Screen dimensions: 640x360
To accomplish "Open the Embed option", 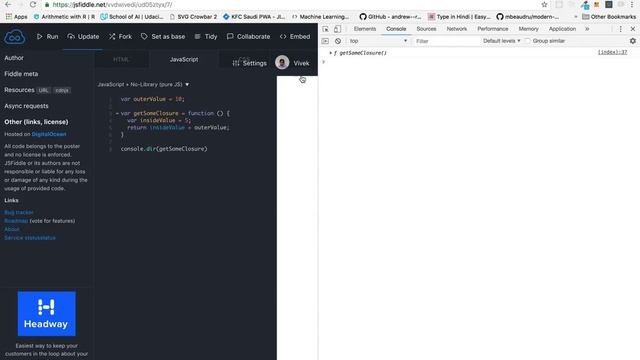I will coord(295,36).
